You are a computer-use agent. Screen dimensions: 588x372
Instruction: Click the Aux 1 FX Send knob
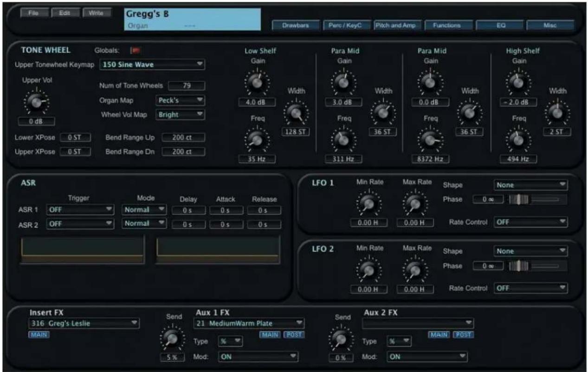point(171,339)
